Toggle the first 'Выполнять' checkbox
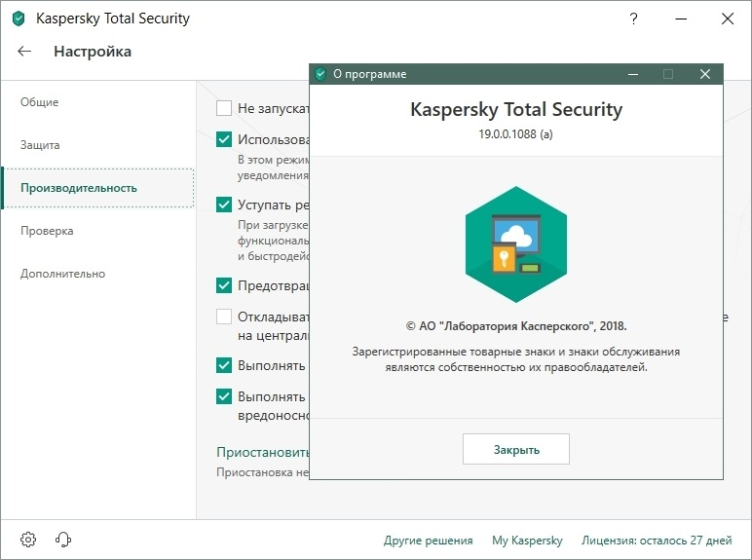 [224, 365]
